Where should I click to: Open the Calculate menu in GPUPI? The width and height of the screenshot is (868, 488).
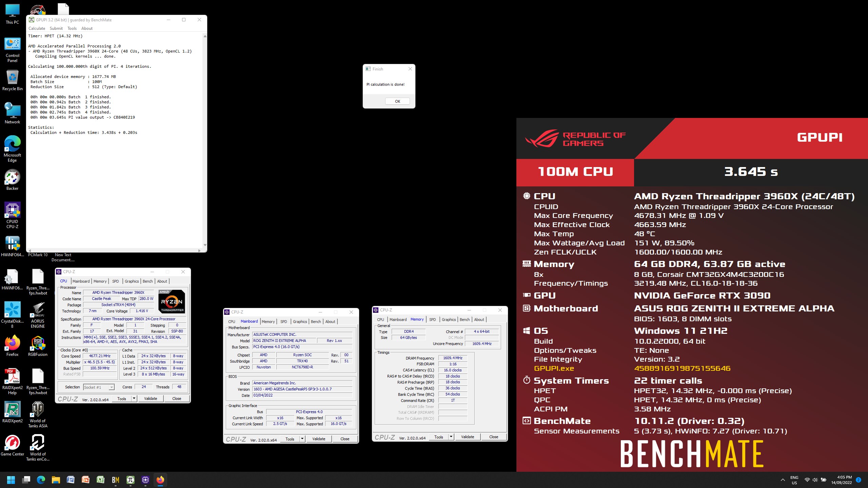point(37,28)
